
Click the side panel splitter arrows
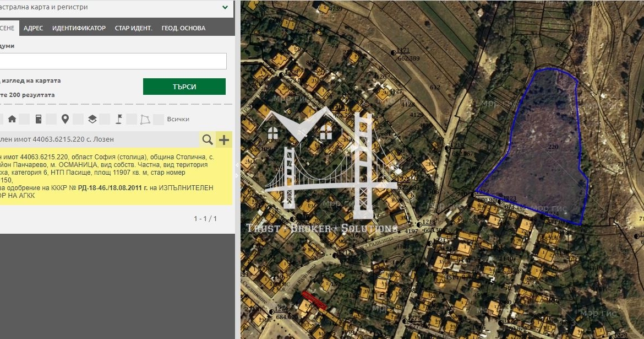tap(237, 170)
